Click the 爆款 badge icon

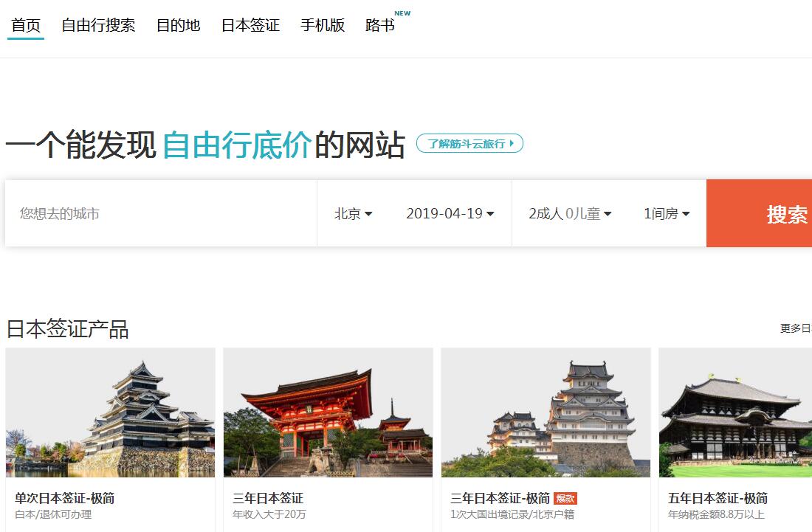click(565, 498)
